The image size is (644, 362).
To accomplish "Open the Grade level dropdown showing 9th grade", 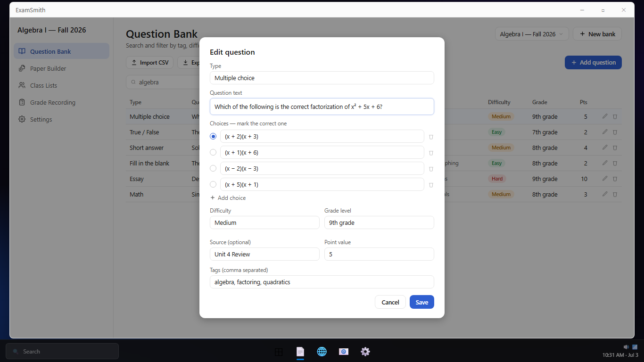I will point(379,222).
